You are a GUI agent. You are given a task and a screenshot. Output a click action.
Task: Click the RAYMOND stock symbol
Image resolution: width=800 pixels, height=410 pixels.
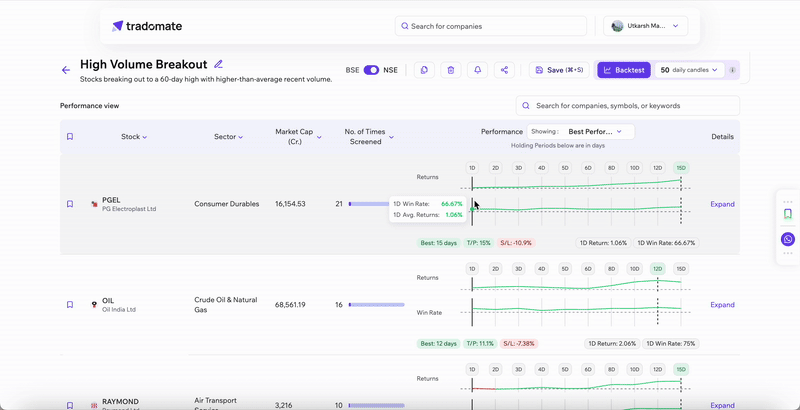click(x=120, y=401)
